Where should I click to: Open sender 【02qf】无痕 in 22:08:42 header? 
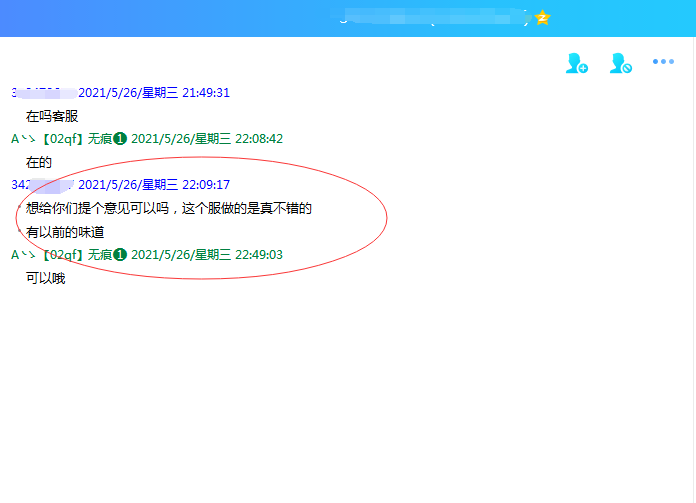click(75, 139)
